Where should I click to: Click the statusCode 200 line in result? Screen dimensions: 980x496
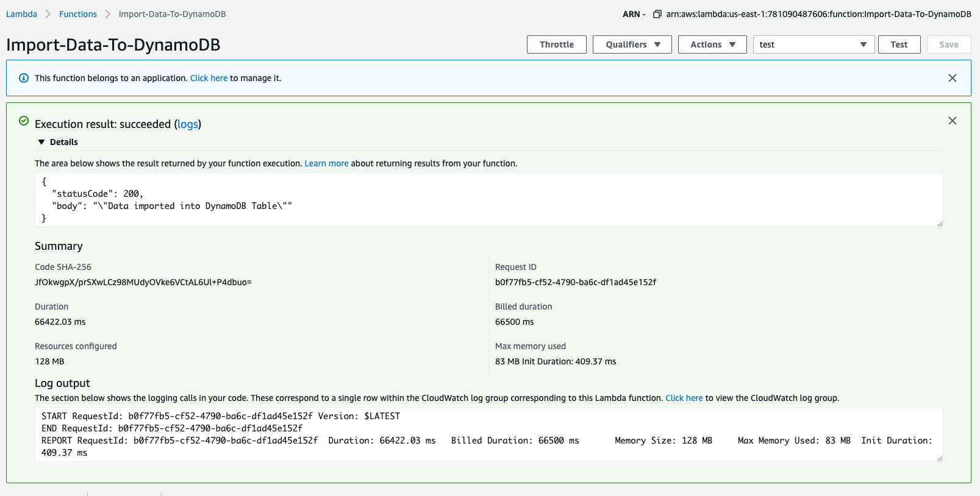(98, 194)
